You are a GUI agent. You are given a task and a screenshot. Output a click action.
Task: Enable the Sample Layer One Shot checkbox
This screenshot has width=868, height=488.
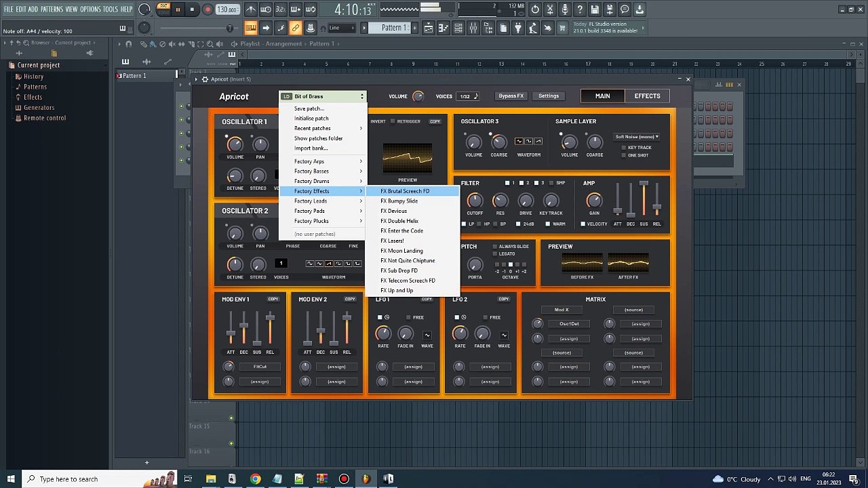[624, 155]
